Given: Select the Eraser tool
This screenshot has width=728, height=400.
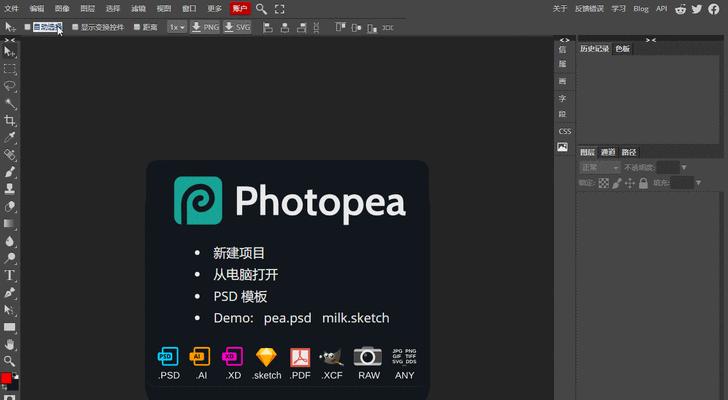Looking at the screenshot, I should pos(10,206).
